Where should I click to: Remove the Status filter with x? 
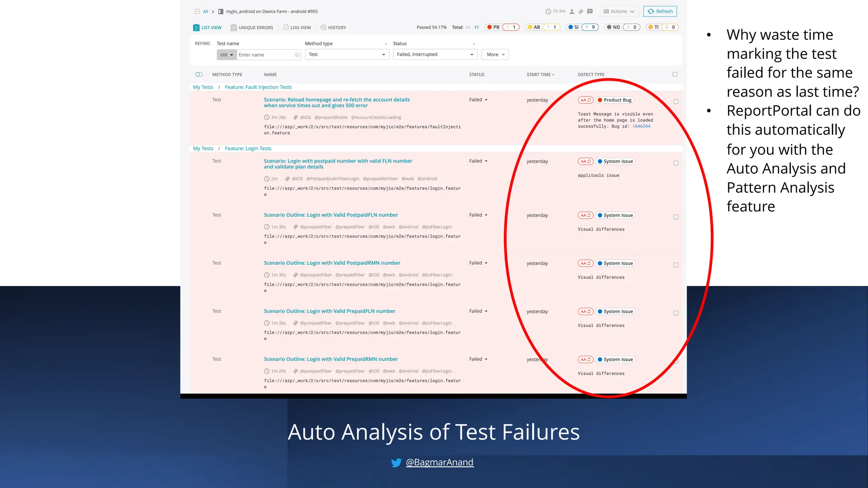coord(474,44)
